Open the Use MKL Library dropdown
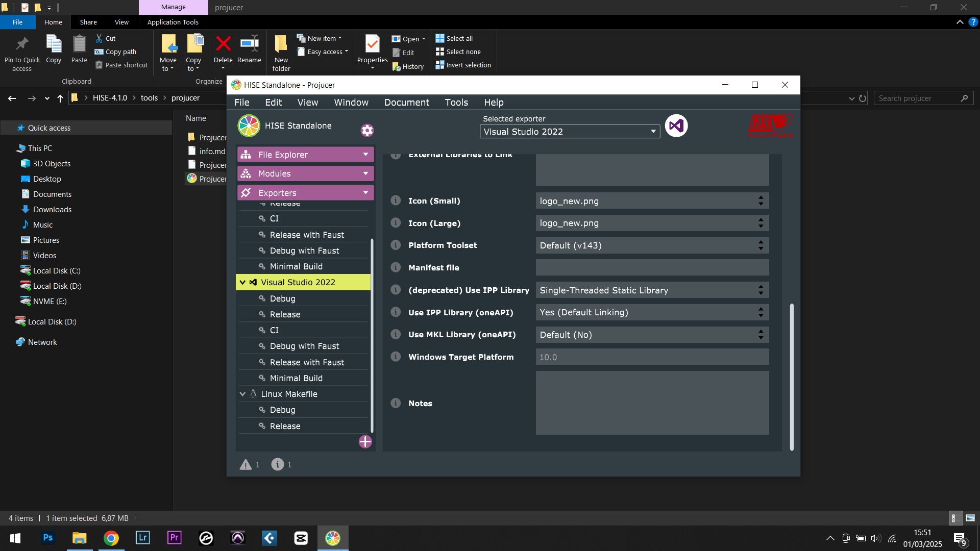980x551 pixels. [x=652, y=335]
